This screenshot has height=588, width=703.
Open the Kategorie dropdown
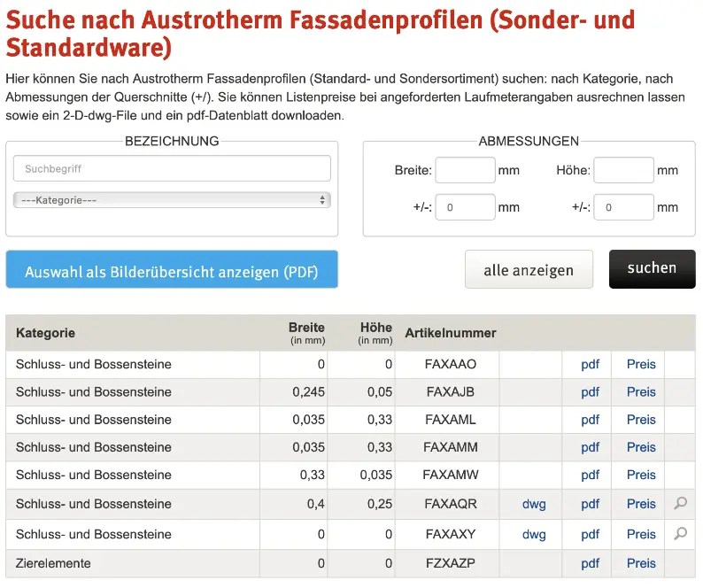coord(172,200)
